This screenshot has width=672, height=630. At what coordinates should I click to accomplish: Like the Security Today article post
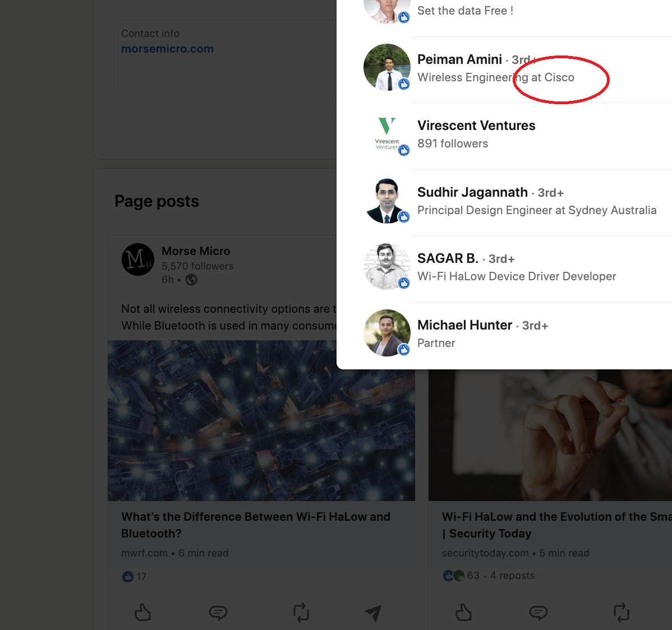click(463, 612)
